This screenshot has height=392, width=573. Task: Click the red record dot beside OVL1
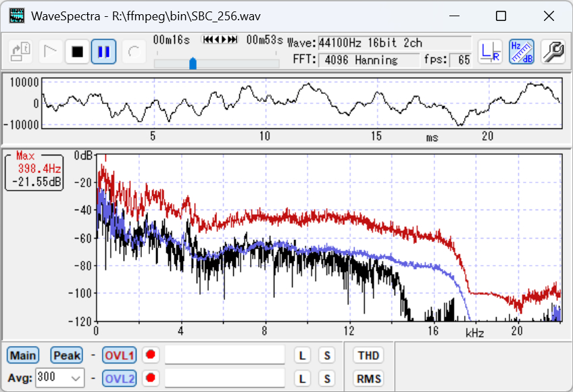point(151,355)
